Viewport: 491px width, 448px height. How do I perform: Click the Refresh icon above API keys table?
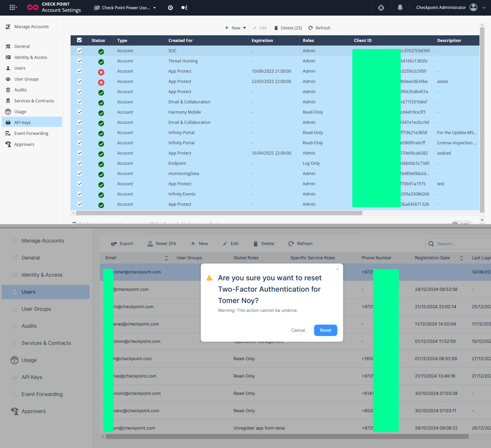point(311,28)
